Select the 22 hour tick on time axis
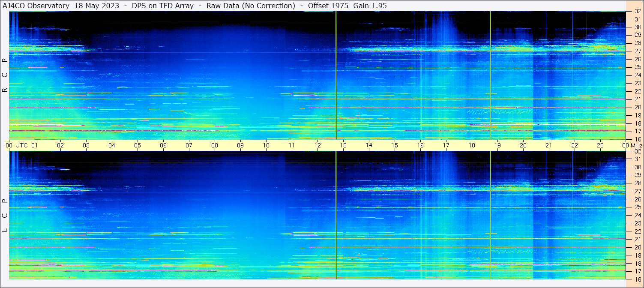This screenshot has width=644, height=288. 575,145
